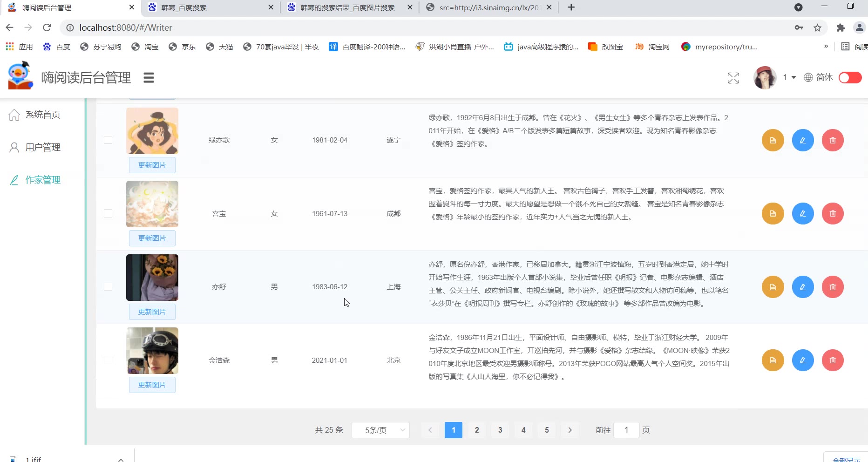The image size is (868, 462).
Task: Click the red delete icon for 金浩森
Action: point(833,360)
